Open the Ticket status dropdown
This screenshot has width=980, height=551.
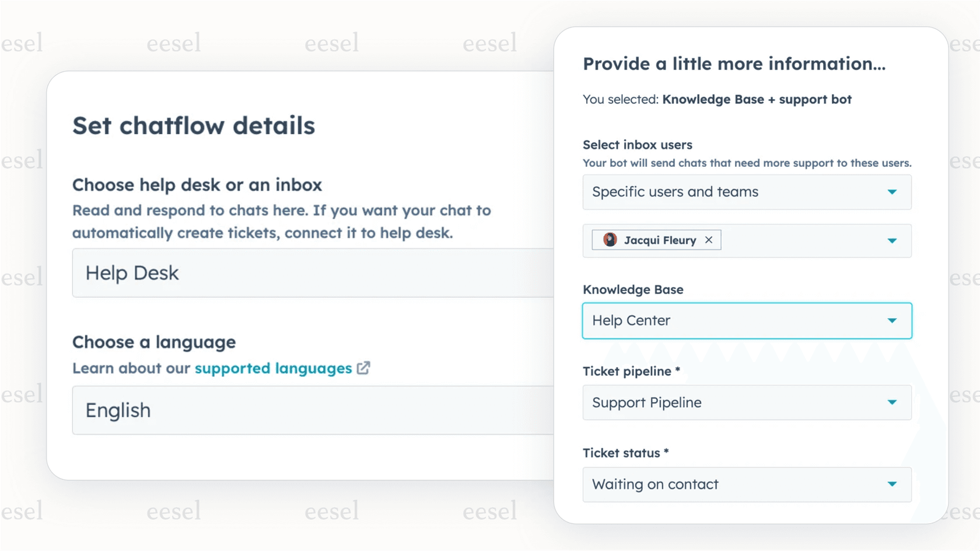(x=747, y=484)
